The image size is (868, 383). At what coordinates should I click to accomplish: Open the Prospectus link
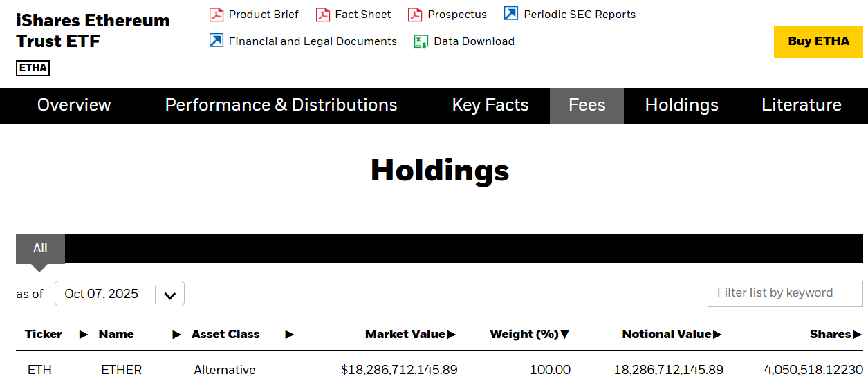coord(456,15)
